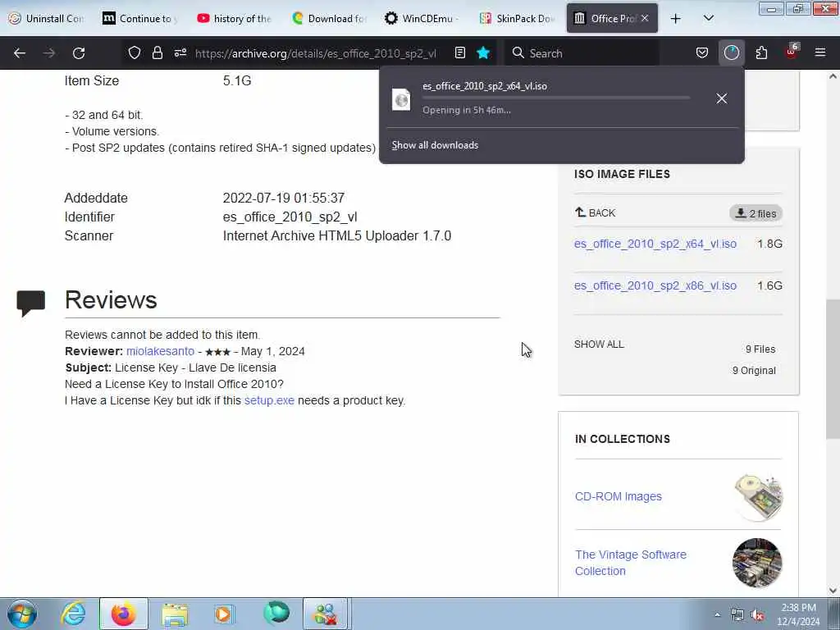The height and width of the screenshot is (630, 840).
Task: Click SHOW ALL in download options
Action: click(x=599, y=345)
